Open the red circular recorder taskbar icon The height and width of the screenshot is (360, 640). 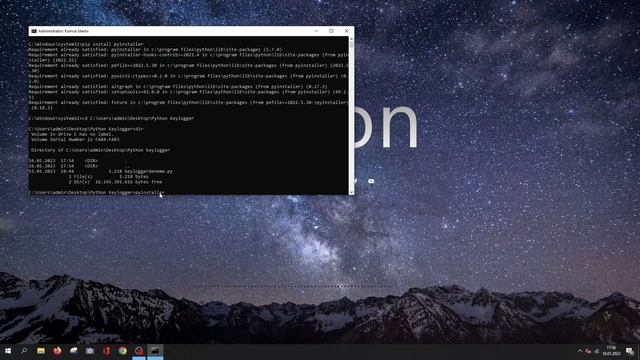click(x=139, y=351)
